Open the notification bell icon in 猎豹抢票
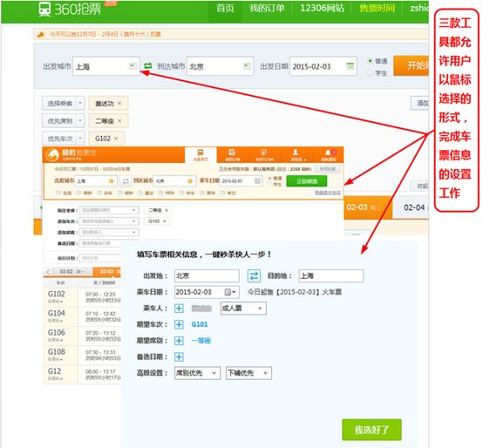This screenshot has height=448, width=483. click(328, 154)
